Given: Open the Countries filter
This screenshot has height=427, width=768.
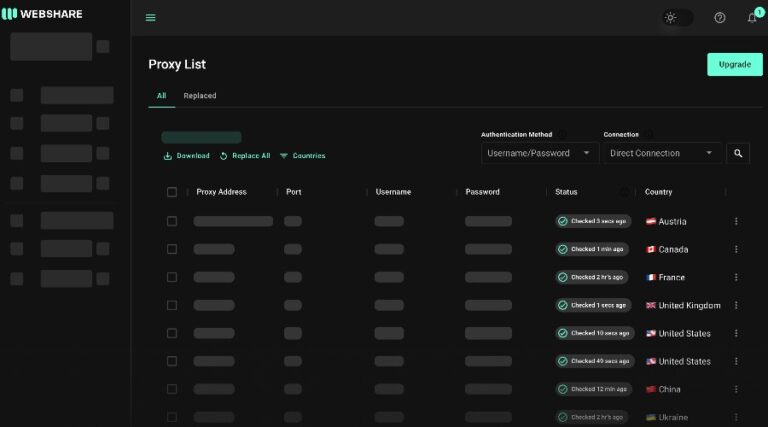Looking at the screenshot, I should 303,156.
